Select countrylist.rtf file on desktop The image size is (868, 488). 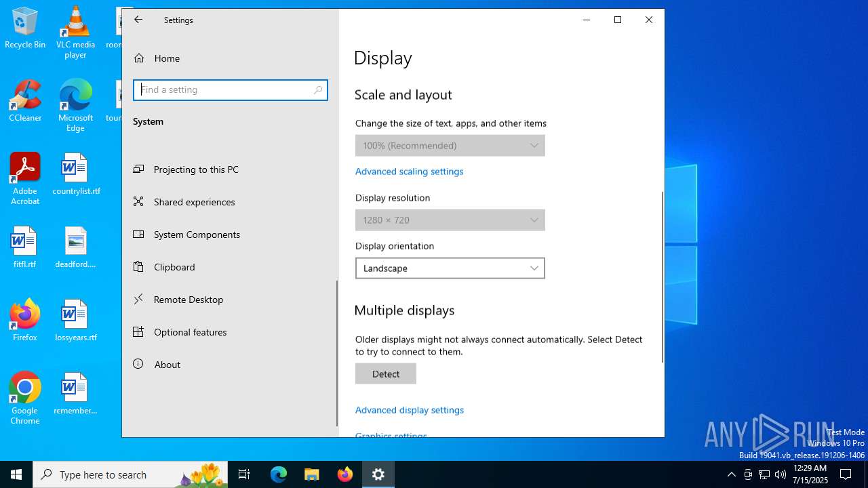(x=76, y=174)
